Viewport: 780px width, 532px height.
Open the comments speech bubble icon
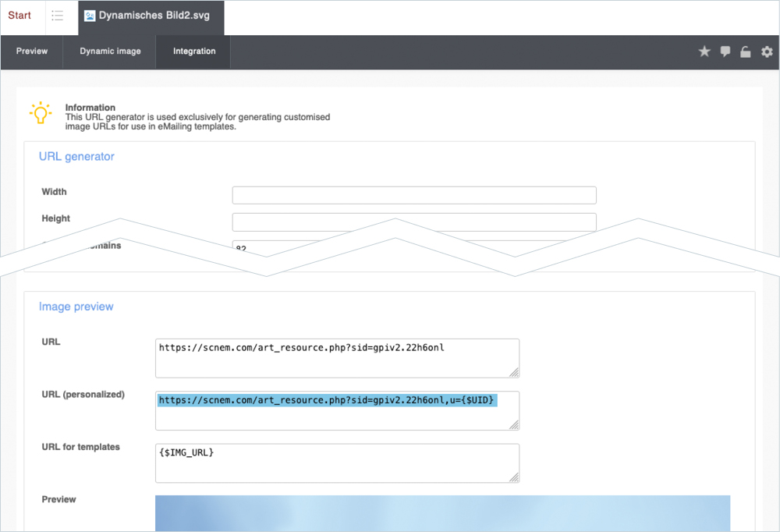coord(725,51)
